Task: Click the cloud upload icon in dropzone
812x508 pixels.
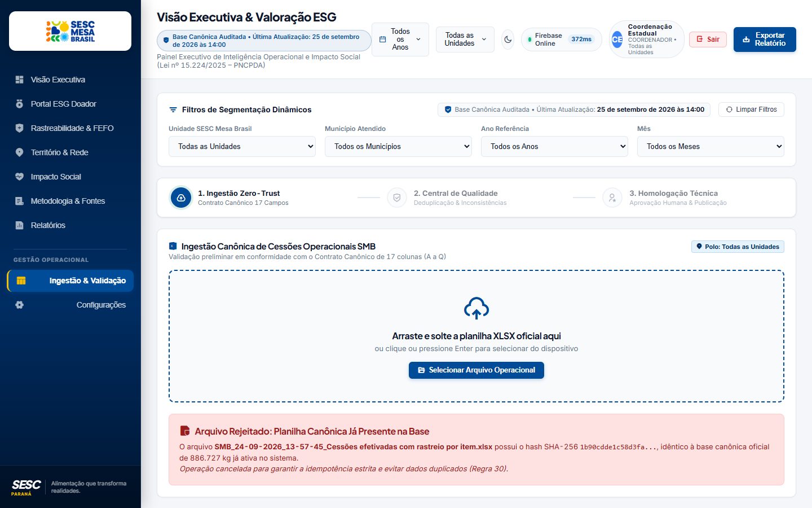Action: [x=476, y=308]
